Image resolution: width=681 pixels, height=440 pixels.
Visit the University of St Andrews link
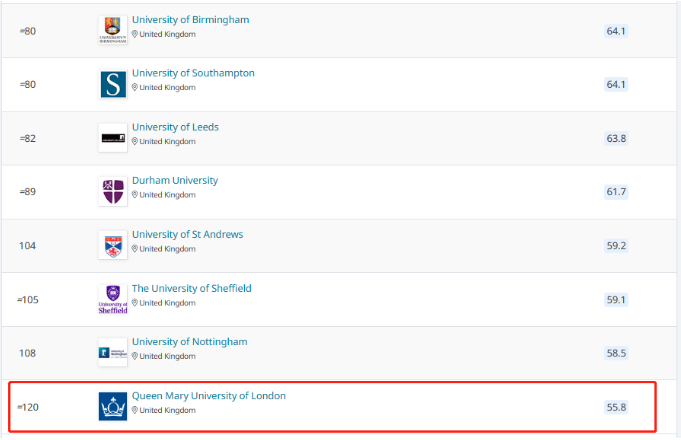coord(187,235)
